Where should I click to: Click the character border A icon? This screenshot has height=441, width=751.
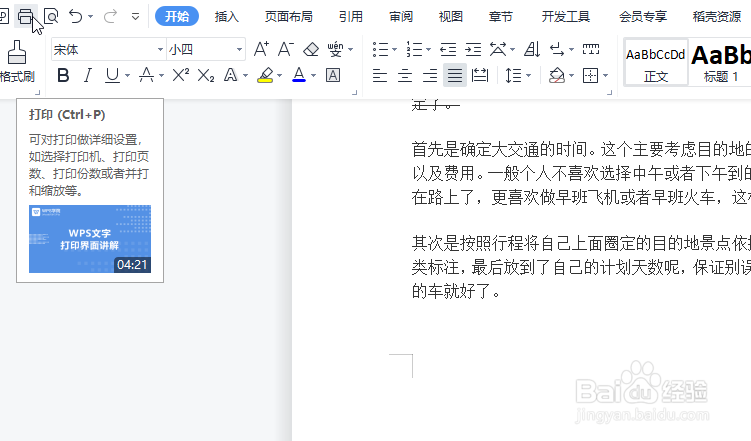pos(333,75)
